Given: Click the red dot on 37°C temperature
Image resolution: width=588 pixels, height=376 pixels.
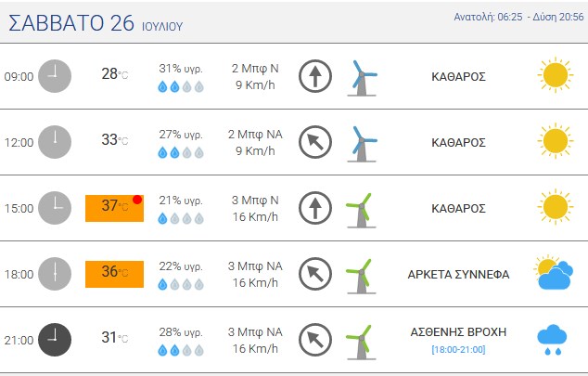Looking at the screenshot, I should pyautogui.click(x=137, y=200).
